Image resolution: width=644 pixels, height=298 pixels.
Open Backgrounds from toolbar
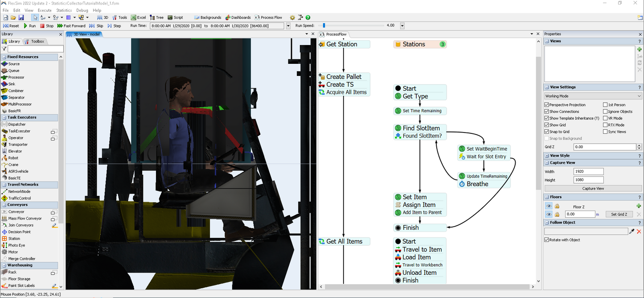[x=208, y=17]
